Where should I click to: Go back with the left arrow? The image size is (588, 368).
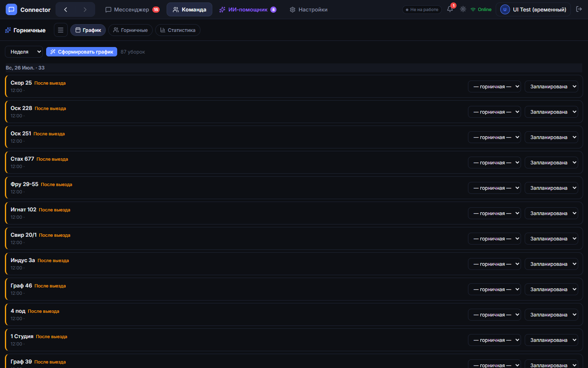(x=65, y=9)
